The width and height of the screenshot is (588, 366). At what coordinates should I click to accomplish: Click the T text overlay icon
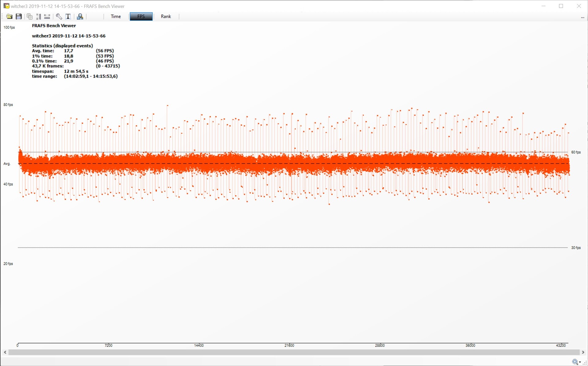tap(68, 17)
